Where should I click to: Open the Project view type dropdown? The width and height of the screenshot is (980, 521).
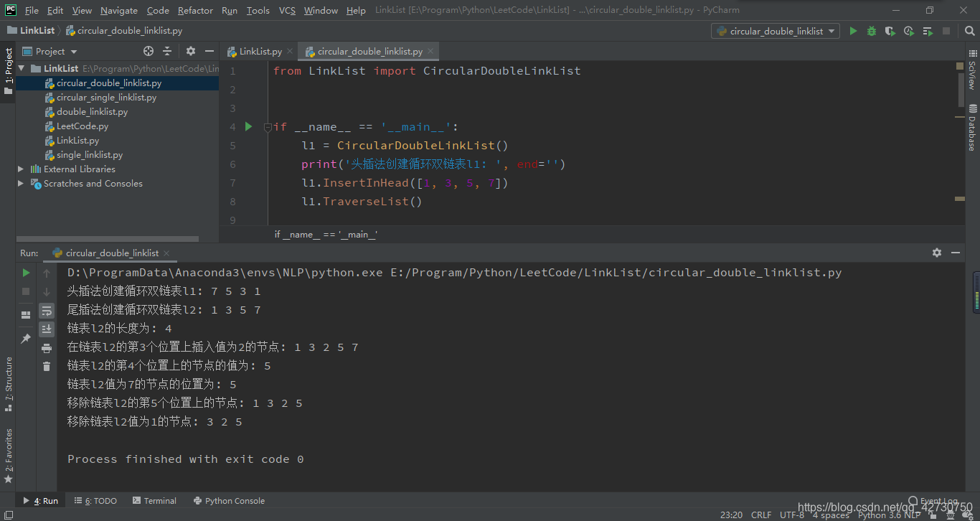coord(50,51)
